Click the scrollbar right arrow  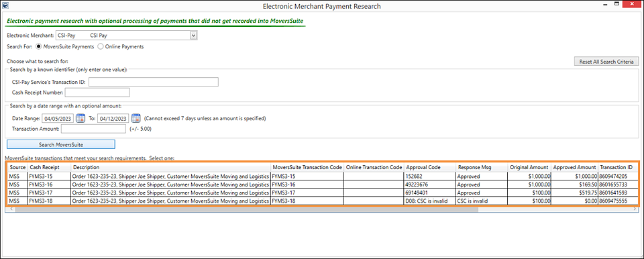(635, 209)
